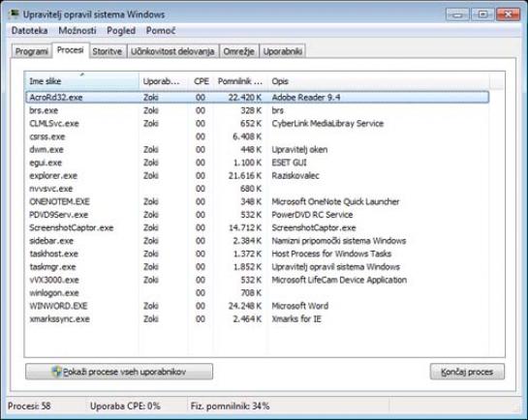The width and height of the screenshot is (528, 420).
Task: Click the 24.248 K memory value
Action: [245, 306]
